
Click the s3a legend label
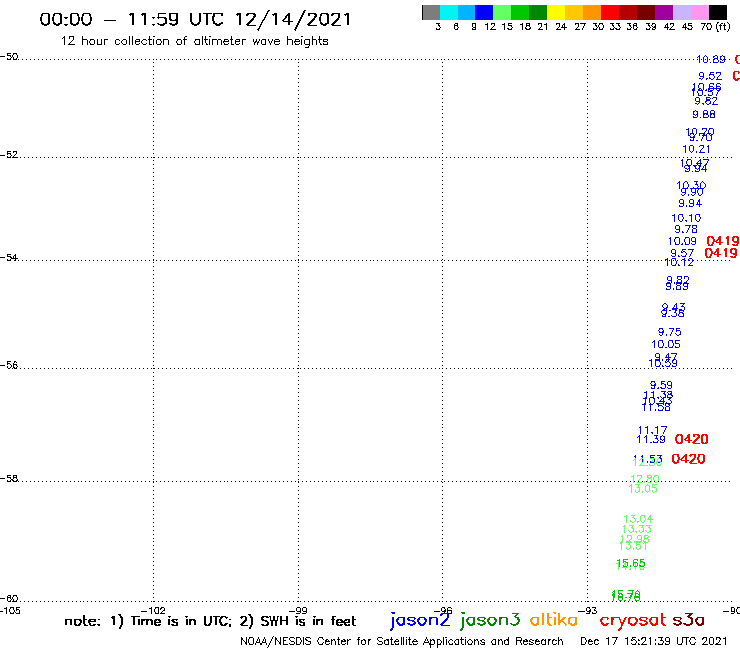688,620
